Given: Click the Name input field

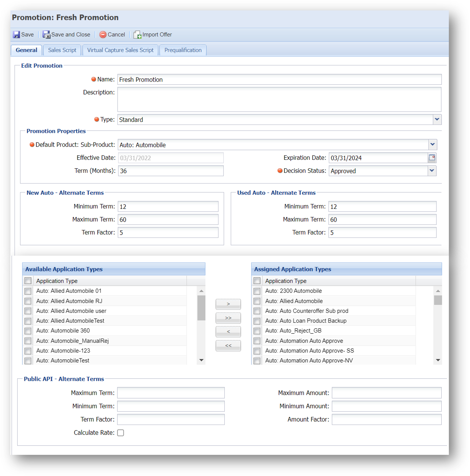Looking at the screenshot, I should point(279,79).
